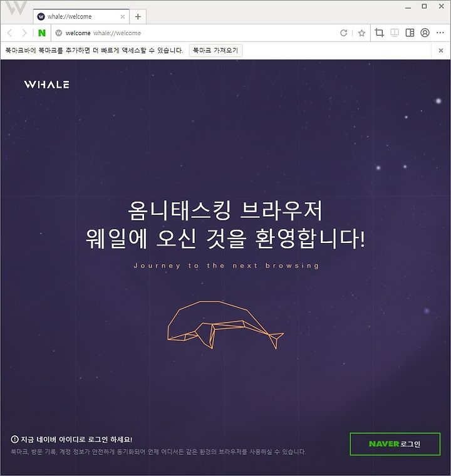Screen dimensions: 451x476
Task: Click the dual-tab space view icon
Action: pyautogui.click(x=395, y=33)
